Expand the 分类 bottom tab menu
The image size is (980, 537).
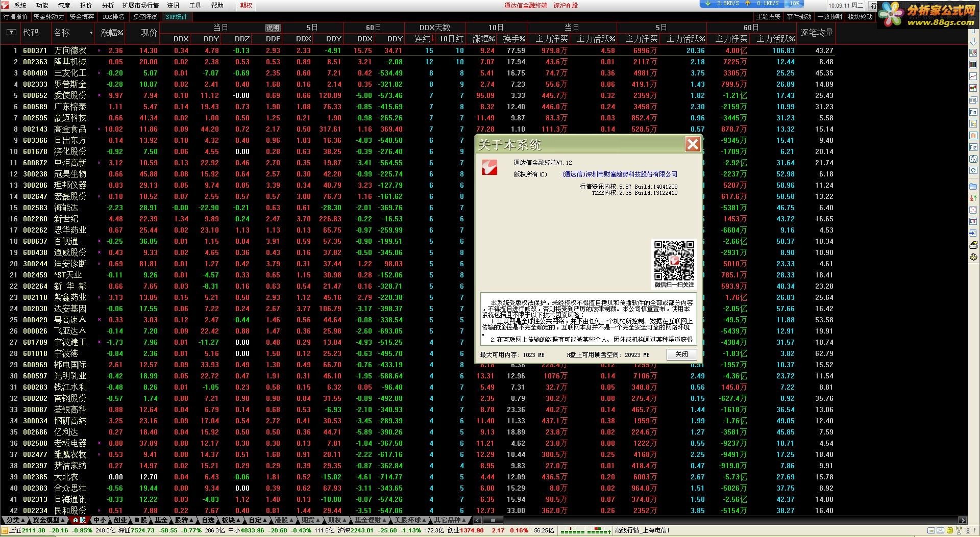click(x=15, y=520)
